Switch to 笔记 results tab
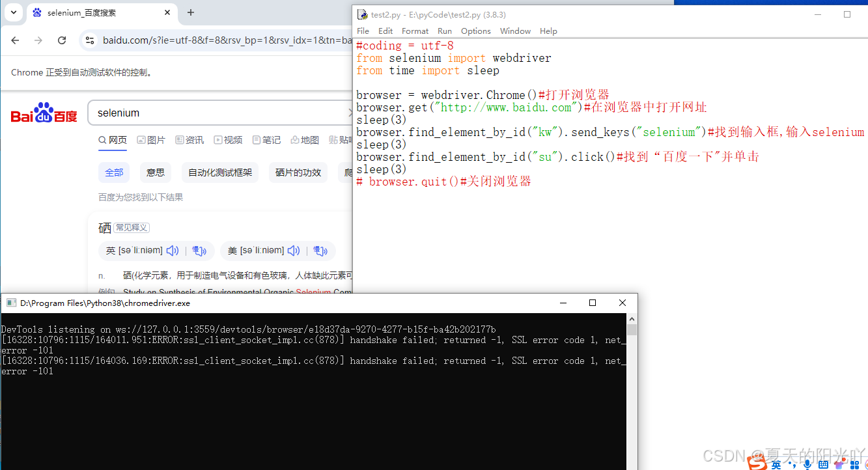 pyautogui.click(x=266, y=140)
